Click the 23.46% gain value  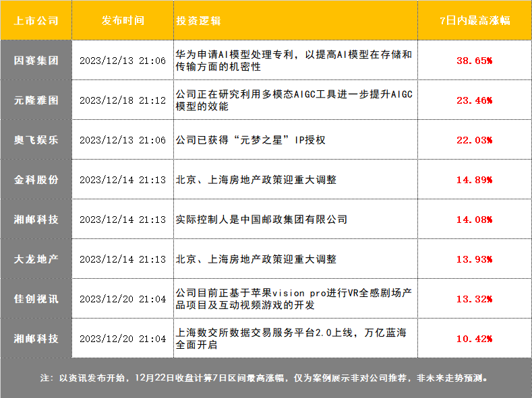point(474,100)
